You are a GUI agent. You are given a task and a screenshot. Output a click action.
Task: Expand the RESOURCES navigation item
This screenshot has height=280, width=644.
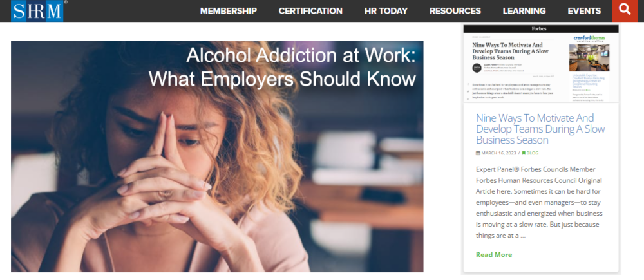[x=455, y=11]
